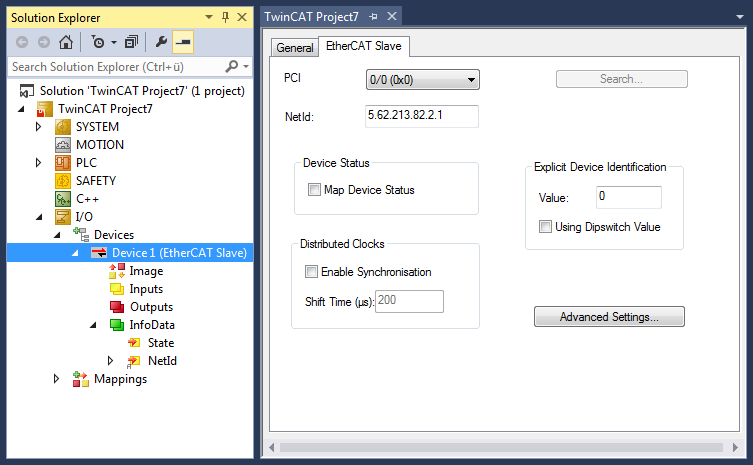Open the document tabs overflow dropdown
The height and width of the screenshot is (465, 753).
point(740,17)
